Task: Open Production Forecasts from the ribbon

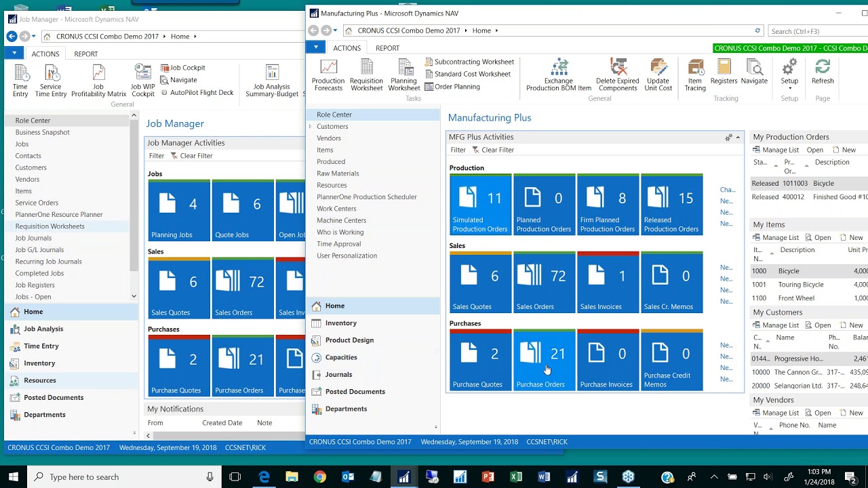Action: [x=328, y=75]
